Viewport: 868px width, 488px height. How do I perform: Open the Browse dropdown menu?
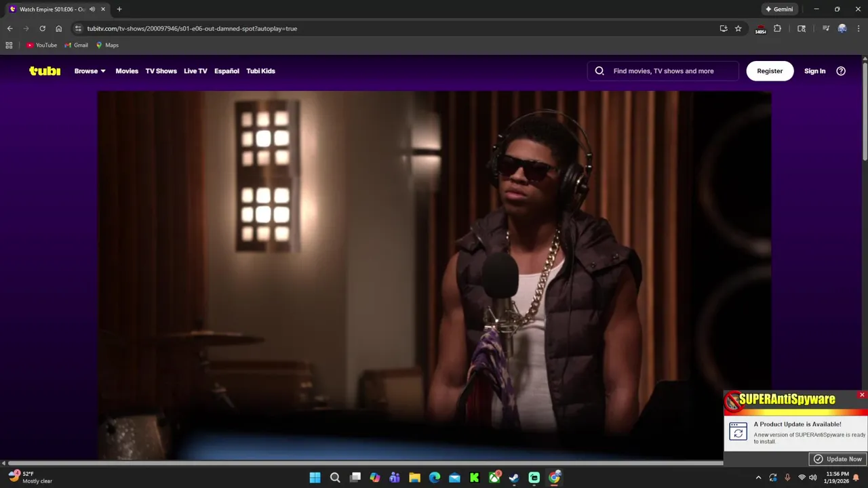[90, 70]
